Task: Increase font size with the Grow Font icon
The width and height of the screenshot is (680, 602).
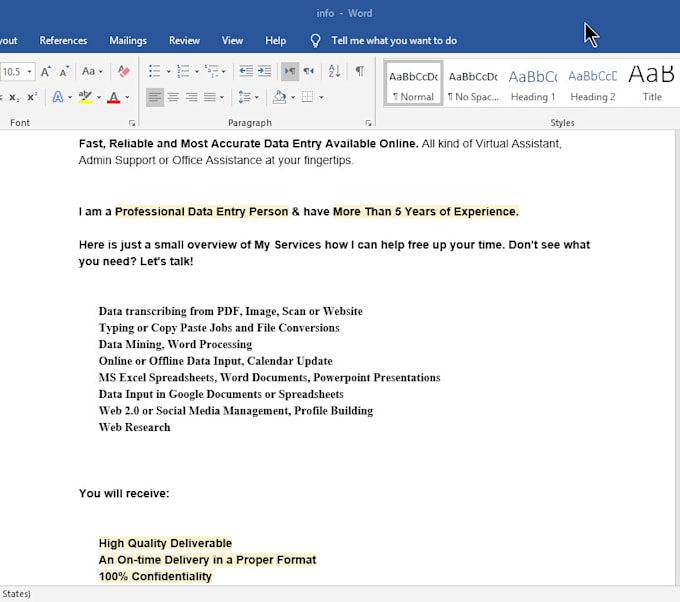Action: click(x=46, y=72)
